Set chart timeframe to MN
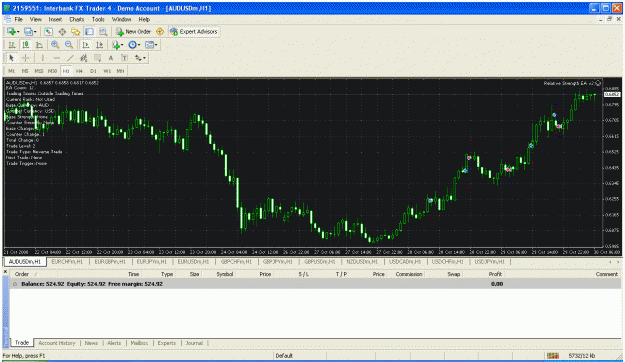This screenshot has height=362, width=625. (120, 71)
